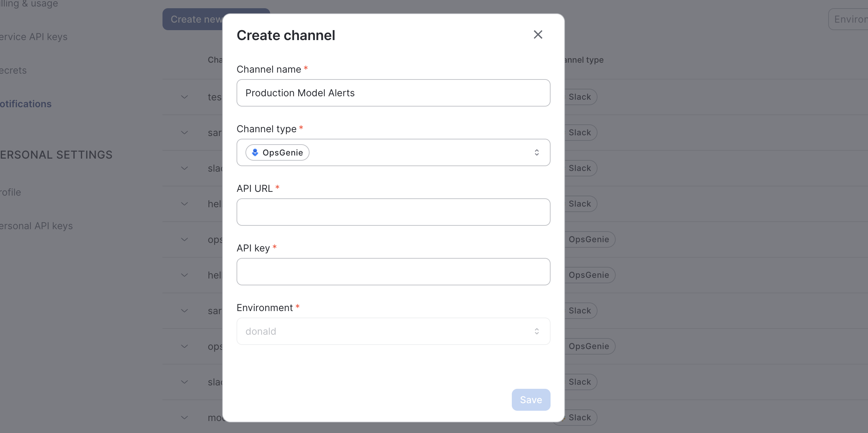The width and height of the screenshot is (868, 433).
Task: Expand the first channel row chevron
Action: tap(184, 97)
